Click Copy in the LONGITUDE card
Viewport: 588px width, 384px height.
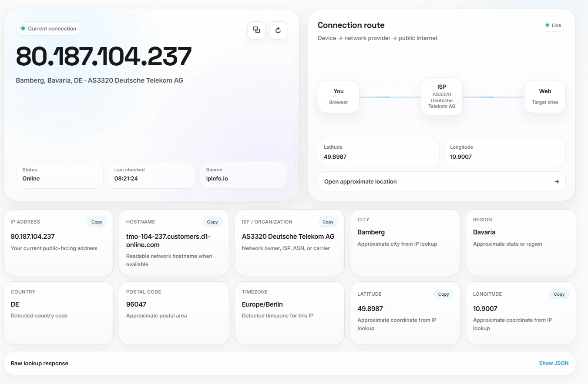[x=559, y=294]
